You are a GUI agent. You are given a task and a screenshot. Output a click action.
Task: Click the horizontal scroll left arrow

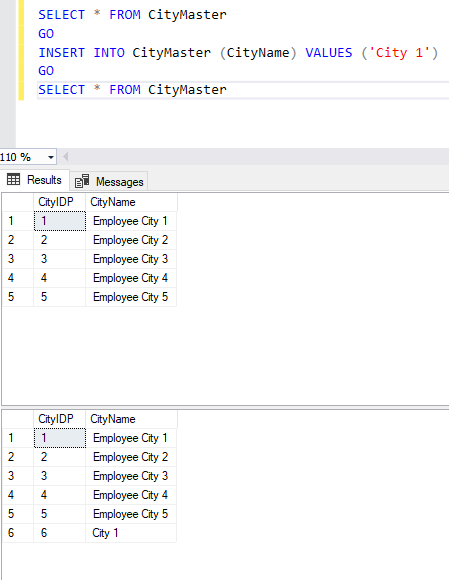tap(66, 157)
